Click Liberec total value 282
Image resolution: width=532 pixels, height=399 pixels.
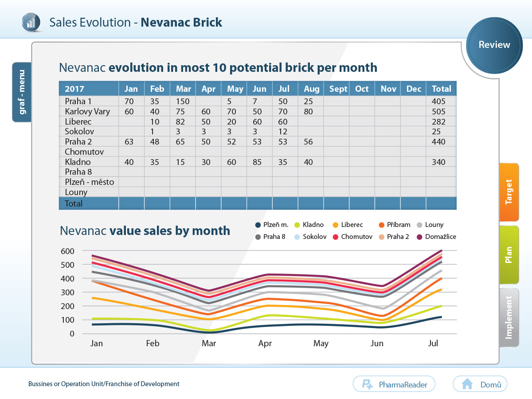pyautogui.click(x=438, y=121)
